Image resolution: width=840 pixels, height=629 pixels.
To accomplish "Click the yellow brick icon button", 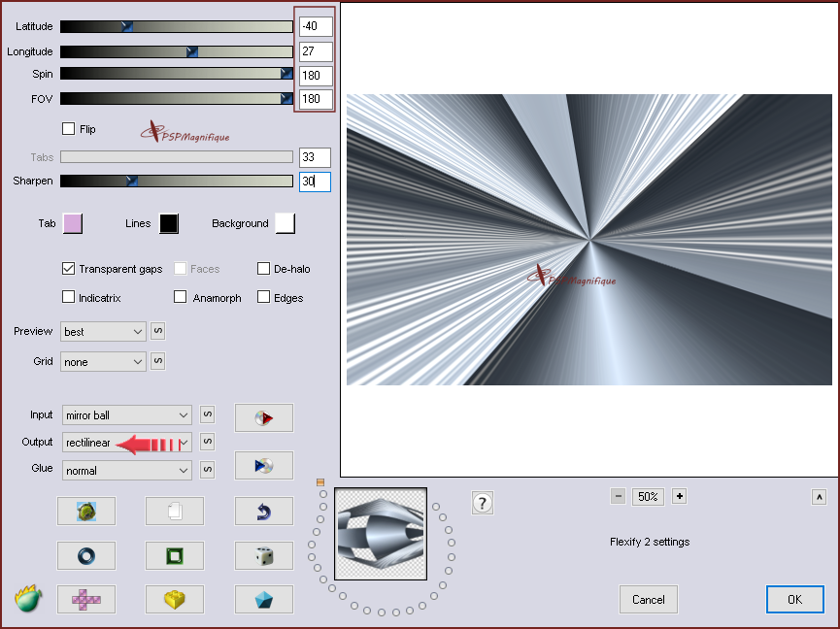I will [x=175, y=600].
